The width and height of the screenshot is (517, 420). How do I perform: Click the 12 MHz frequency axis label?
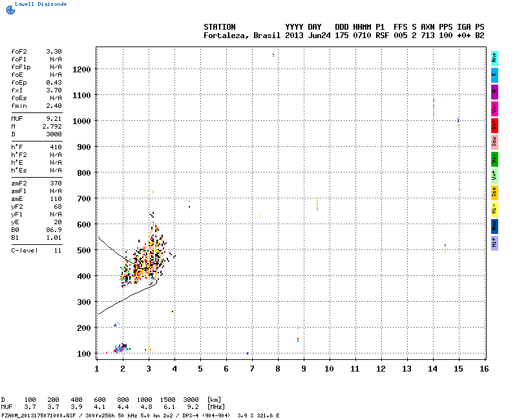click(x=381, y=369)
